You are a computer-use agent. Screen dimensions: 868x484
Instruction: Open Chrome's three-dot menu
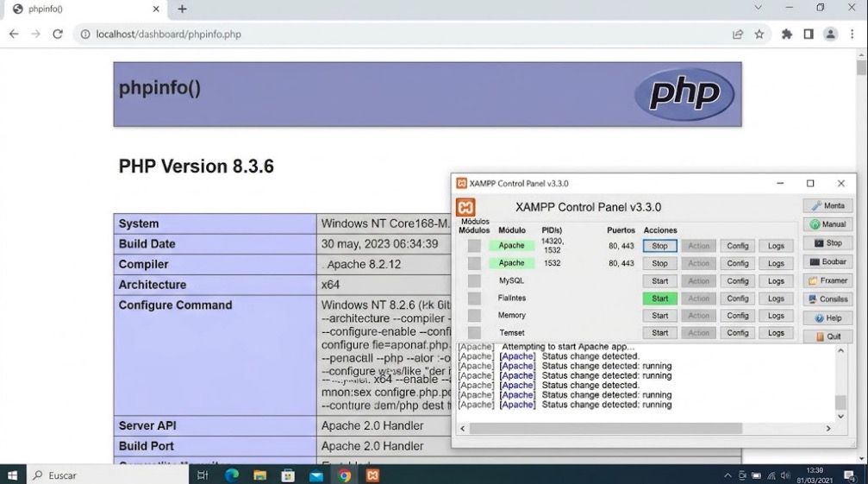pos(852,35)
